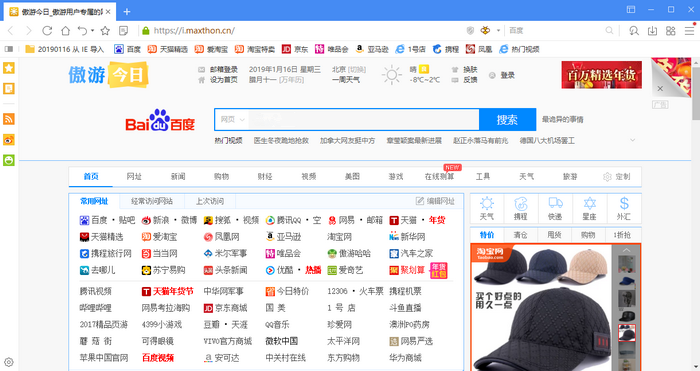Open reader mode icon in address bar
The image size is (700, 371).
point(124,31)
